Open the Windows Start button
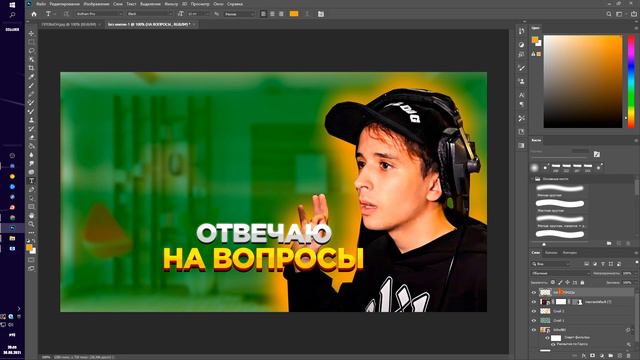This screenshot has width=640, height=360. [12, 4]
